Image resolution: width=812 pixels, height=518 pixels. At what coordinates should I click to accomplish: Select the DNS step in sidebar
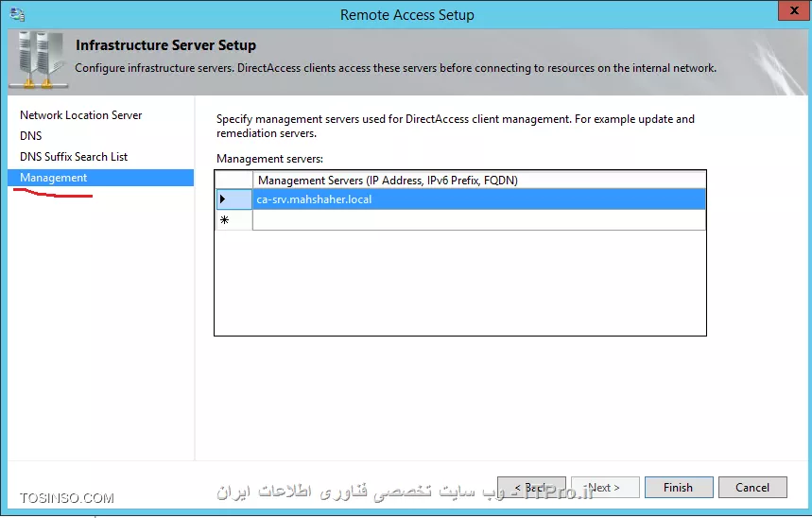(x=30, y=136)
